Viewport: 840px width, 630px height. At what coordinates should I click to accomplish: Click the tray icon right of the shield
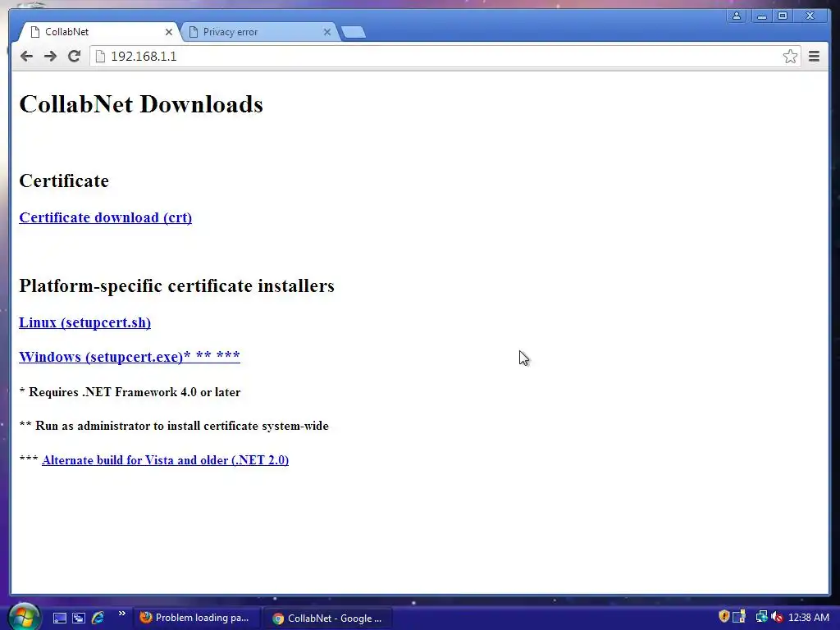[x=739, y=617]
